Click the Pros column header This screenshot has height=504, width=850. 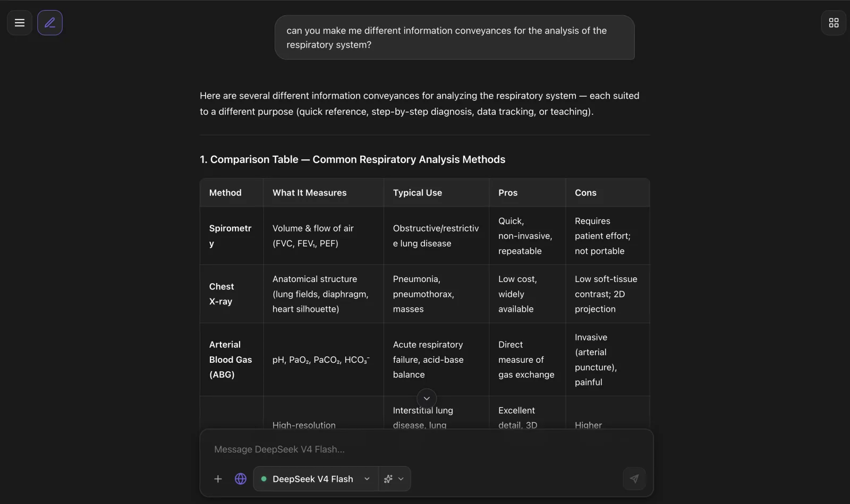(527, 193)
